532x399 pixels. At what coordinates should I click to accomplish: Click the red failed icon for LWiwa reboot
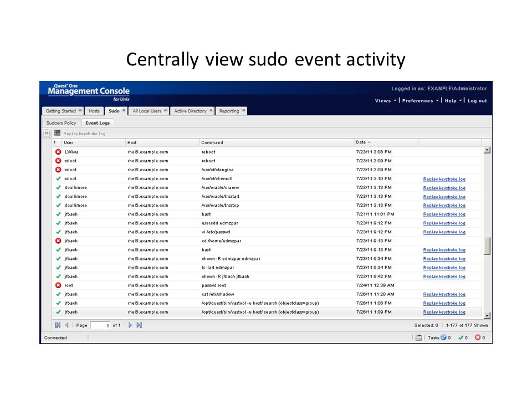coord(58,152)
